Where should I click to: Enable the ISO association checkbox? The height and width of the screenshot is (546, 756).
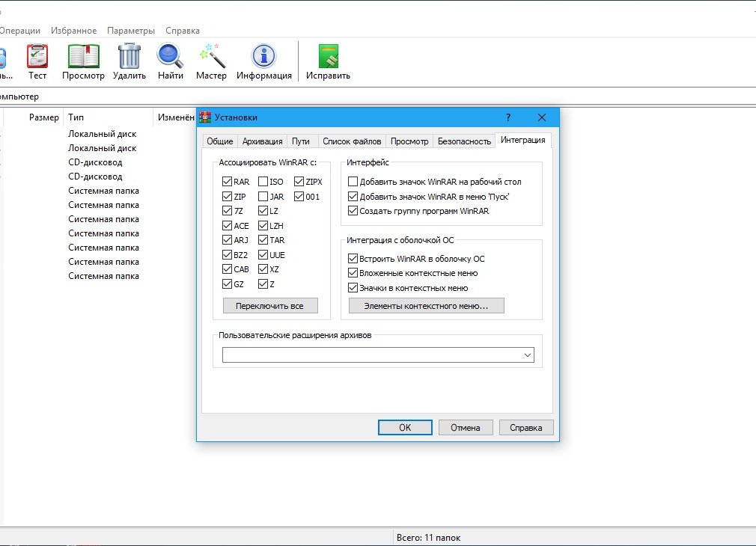[263, 182]
